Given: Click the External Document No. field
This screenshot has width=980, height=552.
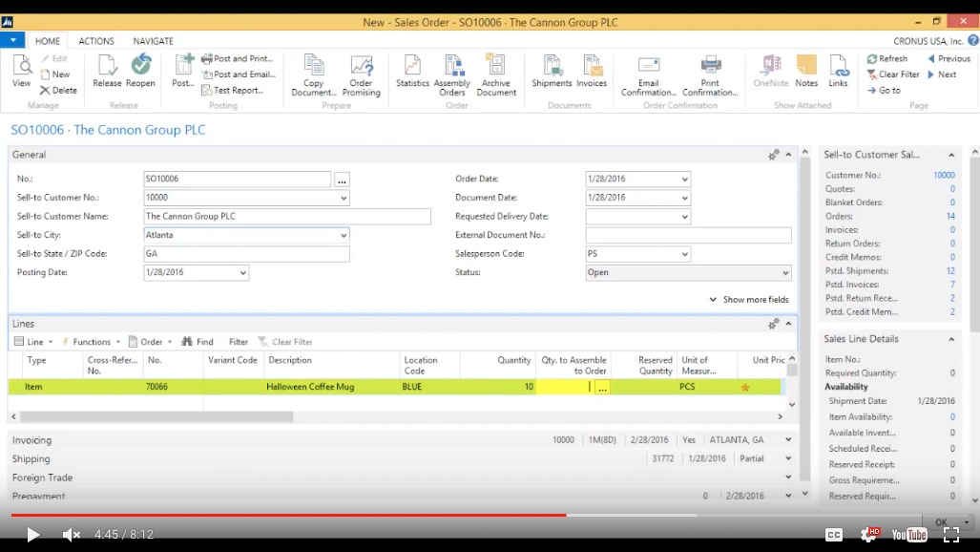Looking at the screenshot, I should tap(688, 235).
